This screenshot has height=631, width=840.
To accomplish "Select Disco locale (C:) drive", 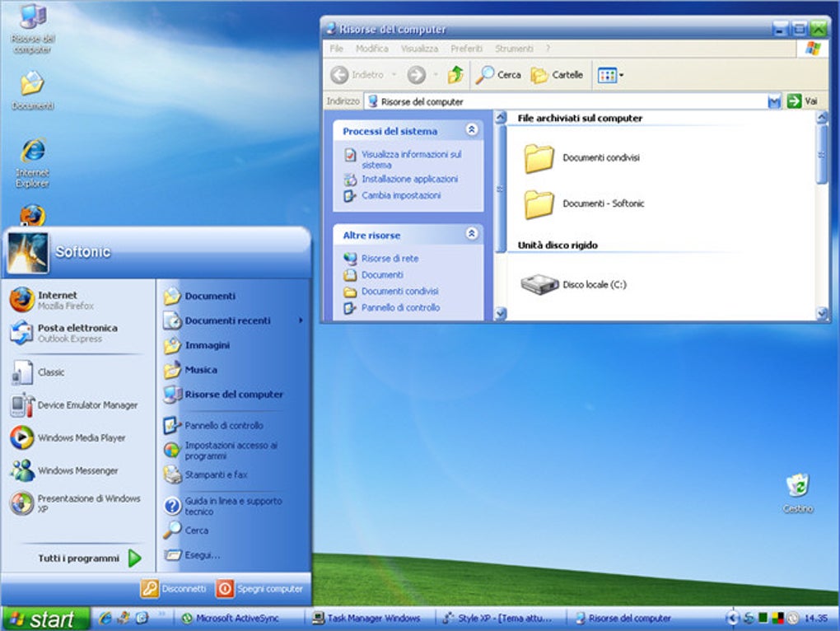I will (x=573, y=284).
